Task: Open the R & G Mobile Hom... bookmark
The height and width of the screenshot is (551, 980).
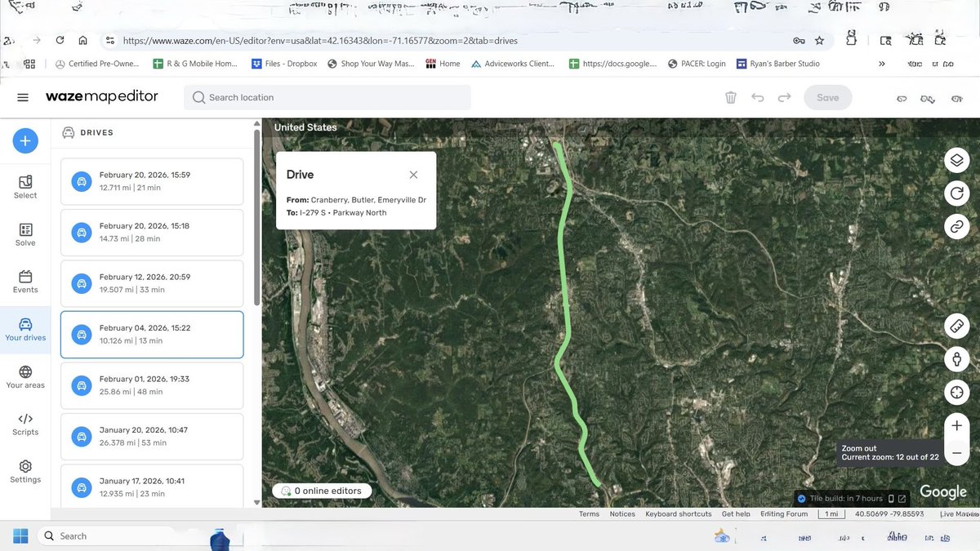Action: click(x=194, y=64)
